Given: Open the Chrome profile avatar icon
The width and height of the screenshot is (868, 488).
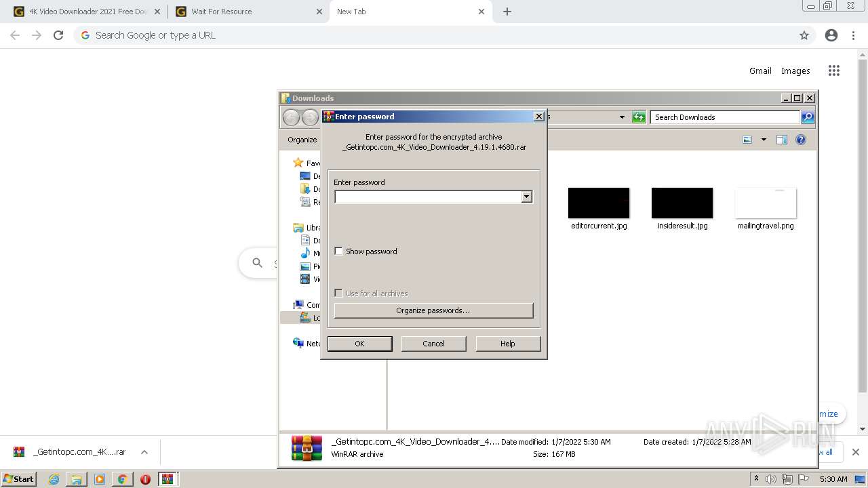Looking at the screenshot, I should coord(831,35).
